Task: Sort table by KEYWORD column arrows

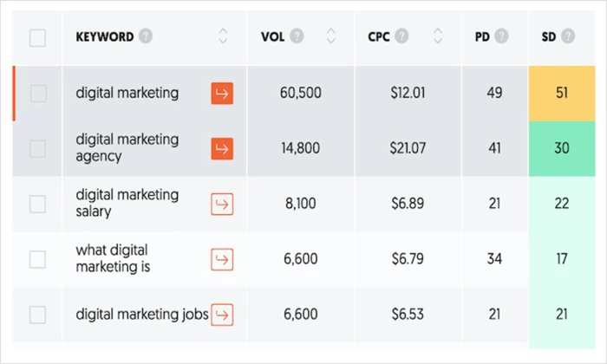Action: pos(223,36)
